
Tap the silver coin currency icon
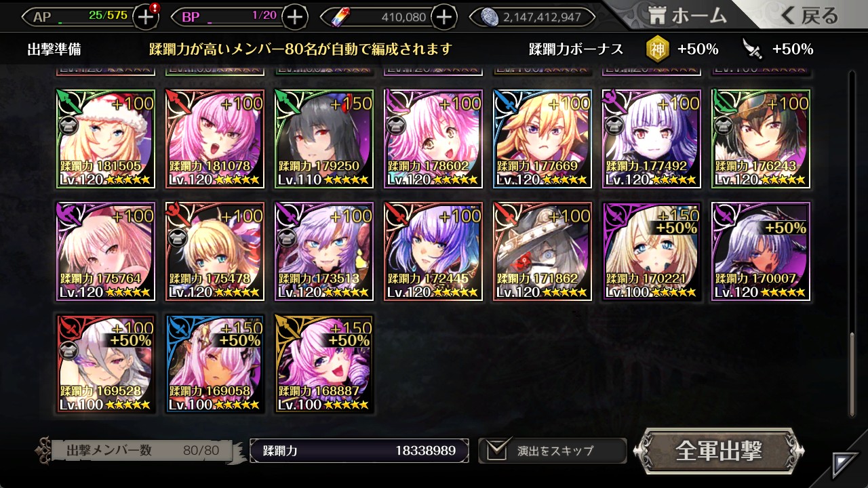tap(489, 17)
